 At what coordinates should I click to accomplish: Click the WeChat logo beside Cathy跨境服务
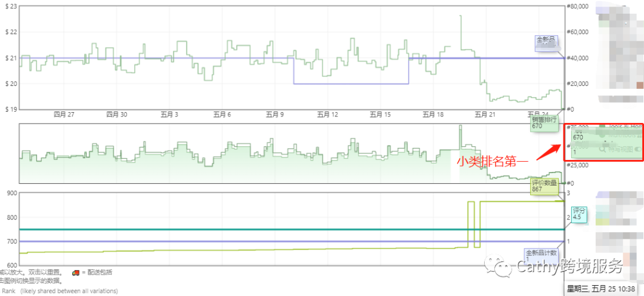[500, 265]
